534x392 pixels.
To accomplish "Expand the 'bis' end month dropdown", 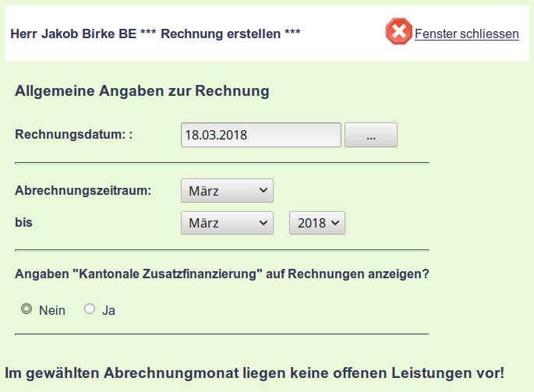I will (x=227, y=223).
